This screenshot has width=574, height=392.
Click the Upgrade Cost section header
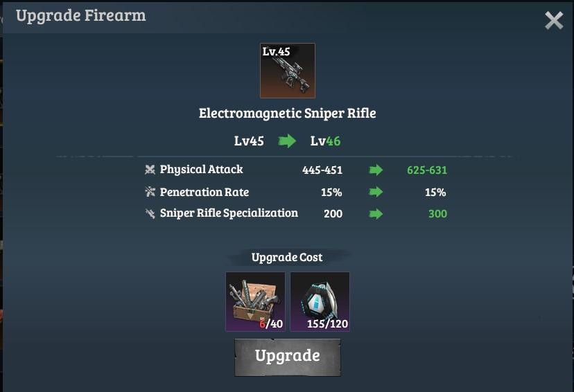coord(287,258)
